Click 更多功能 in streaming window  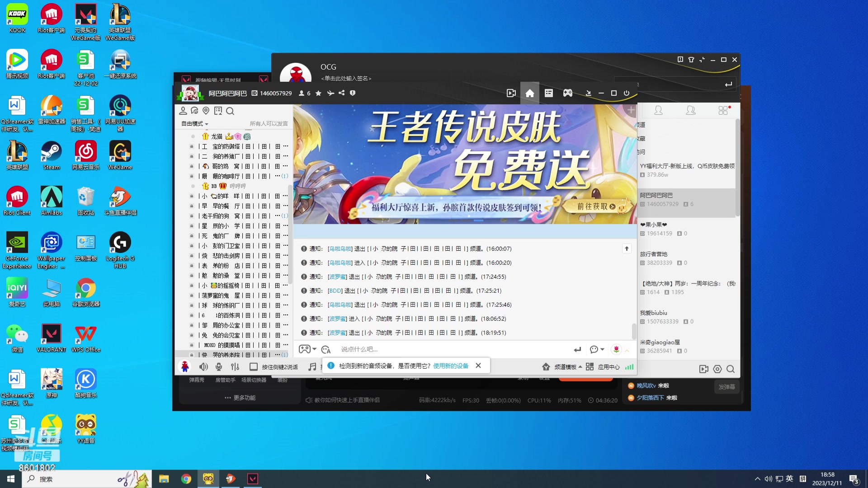tap(240, 398)
